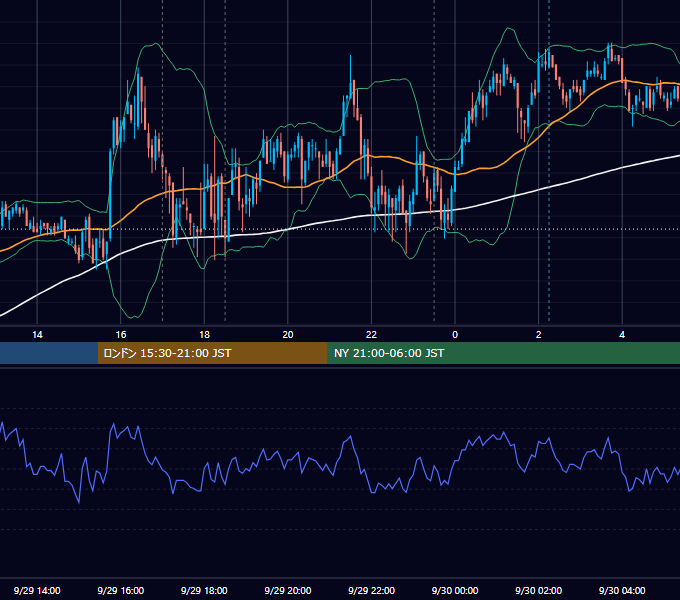This screenshot has width=680, height=600.
Task: Click the 9/29 20:00 date label
Action: pyautogui.click(x=288, y=590)
